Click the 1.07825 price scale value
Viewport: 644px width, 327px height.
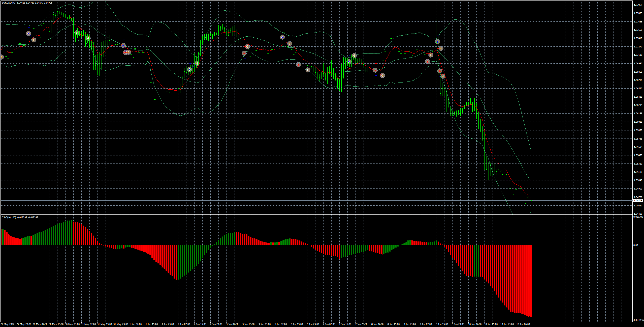638,13
